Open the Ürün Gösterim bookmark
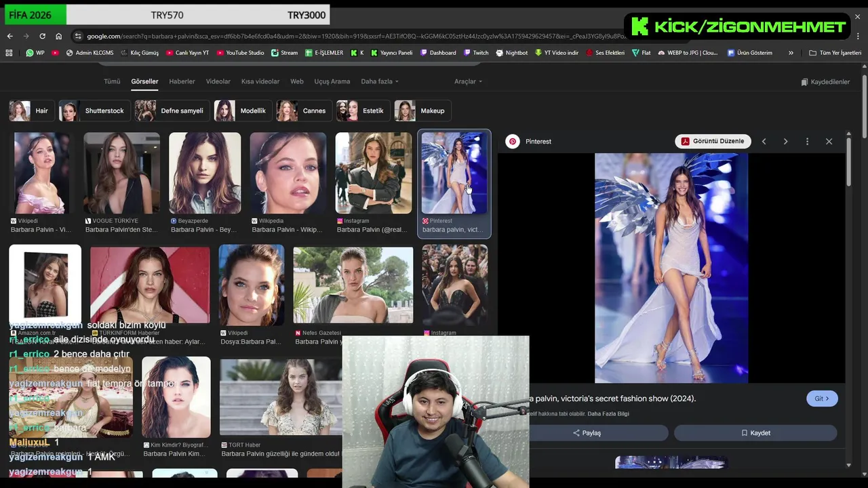 pyautogui.click(x=750, y=53)
